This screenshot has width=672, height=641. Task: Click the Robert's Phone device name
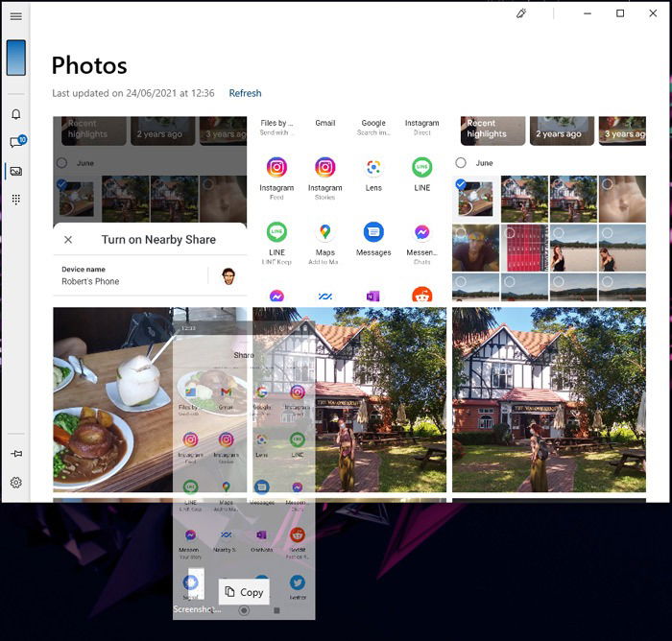coord(90,281)
